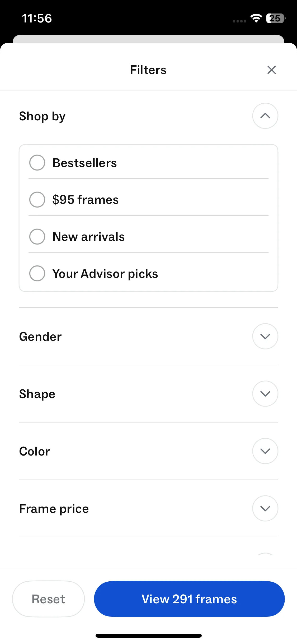Select Your Advisor picks radio option
Viewport: 297px width, 644px height.
pyautogui.click(x=37, y=273)
